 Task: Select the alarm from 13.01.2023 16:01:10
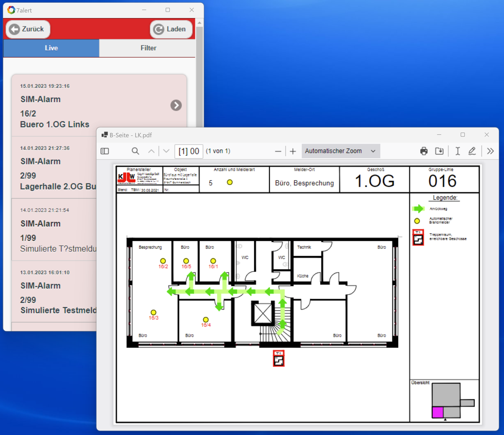pos(54,292)
